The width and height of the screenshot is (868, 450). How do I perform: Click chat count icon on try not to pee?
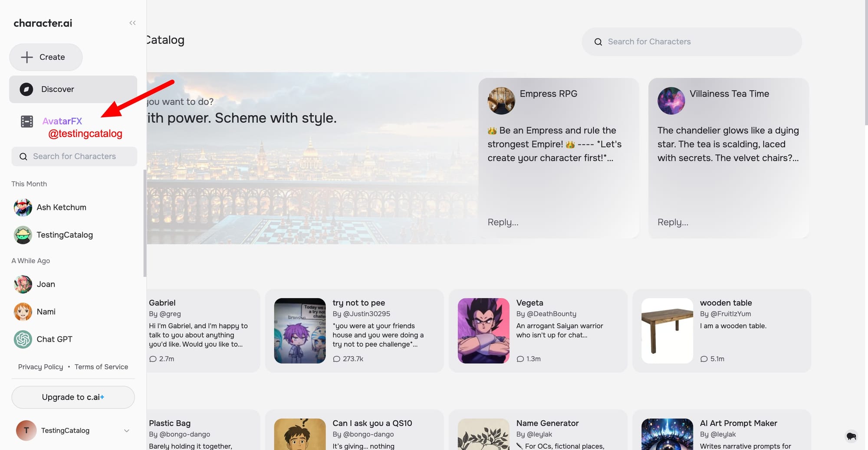point(336,359)
